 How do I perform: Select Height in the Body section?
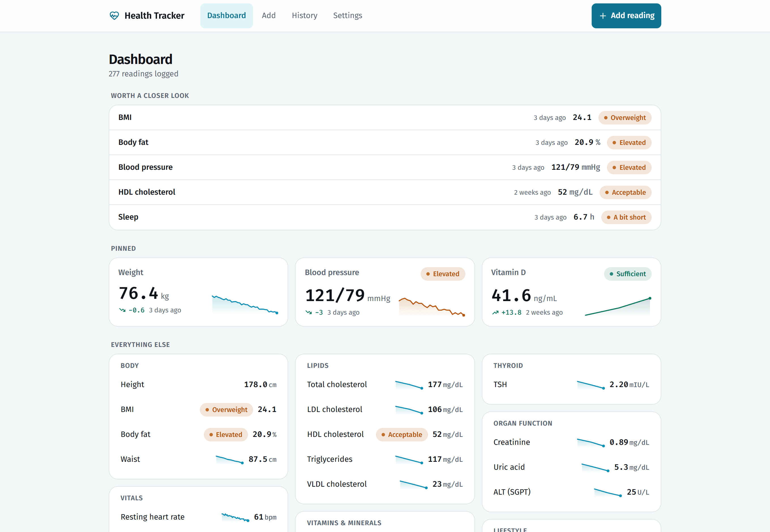[198, 385]
